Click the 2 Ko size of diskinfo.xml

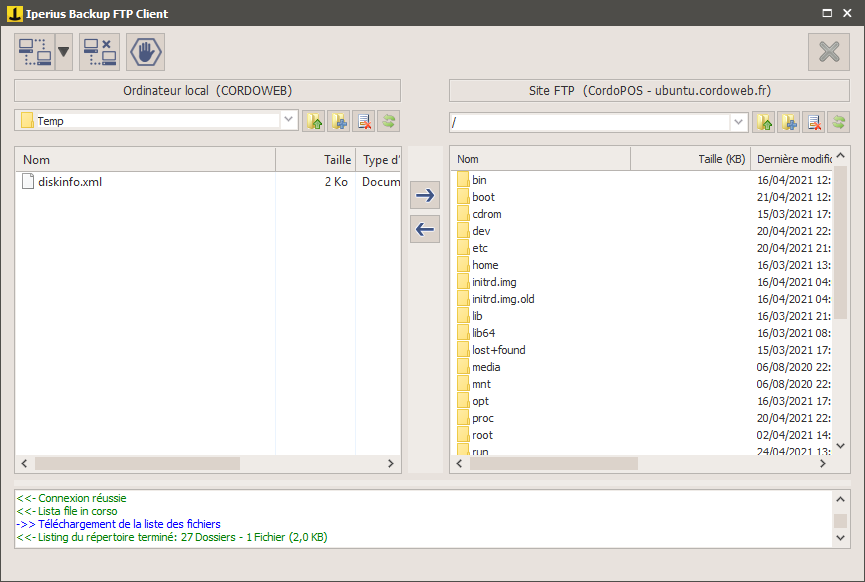click(x=336, y=181)
